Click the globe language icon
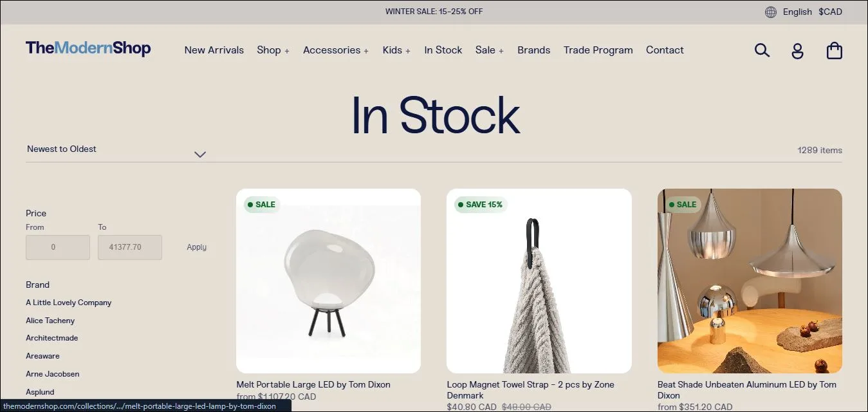Screen dimensions: 868x412 [x=771, y=12]
